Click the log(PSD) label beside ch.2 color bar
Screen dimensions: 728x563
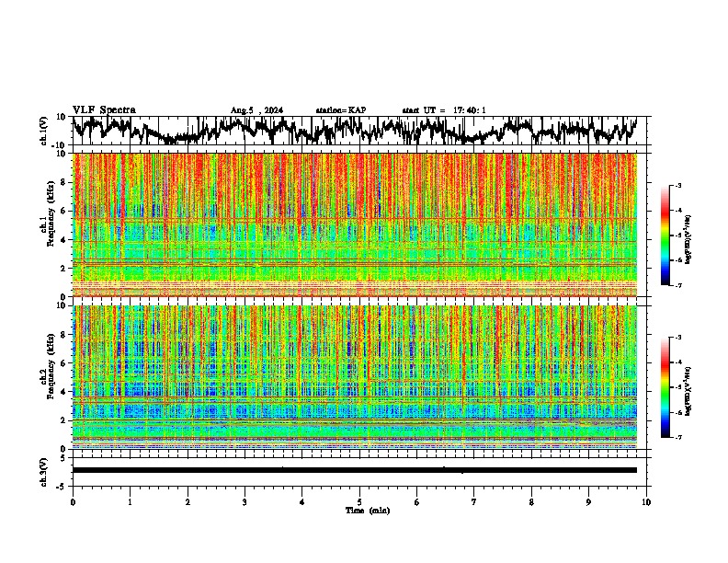tap(688, 391)
